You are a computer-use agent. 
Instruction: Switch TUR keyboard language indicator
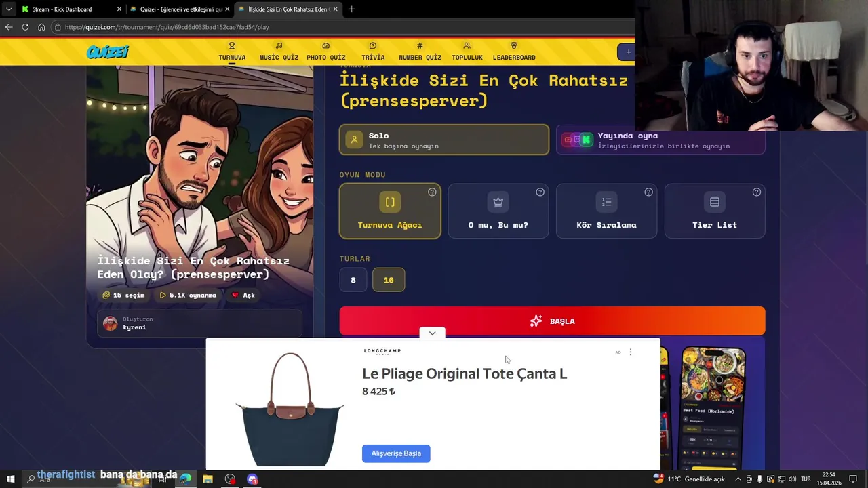(x=806, y=479)
